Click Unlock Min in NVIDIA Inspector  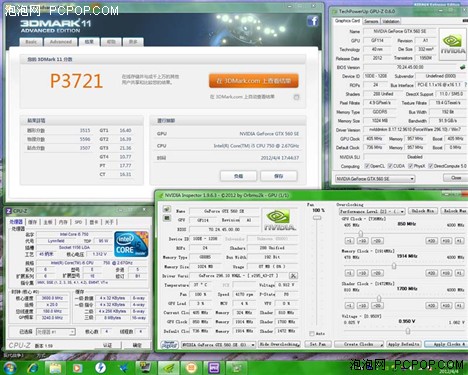(x=423, y=211)
